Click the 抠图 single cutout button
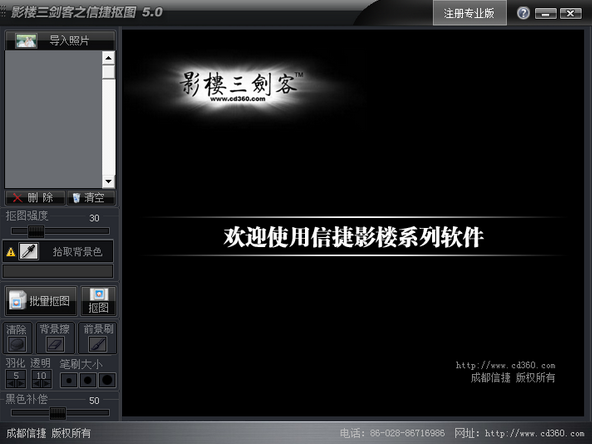This screenshot has width=592, height=444. click(x=99, y=301)
